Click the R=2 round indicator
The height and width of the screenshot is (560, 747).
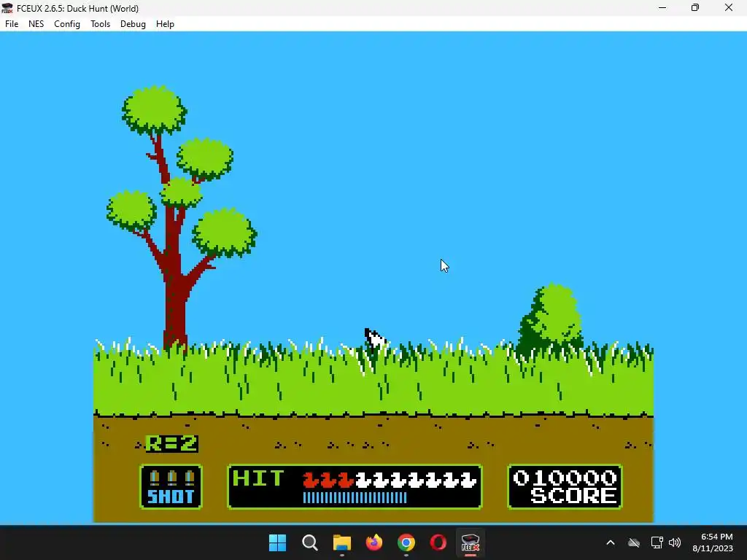[171, 444]
